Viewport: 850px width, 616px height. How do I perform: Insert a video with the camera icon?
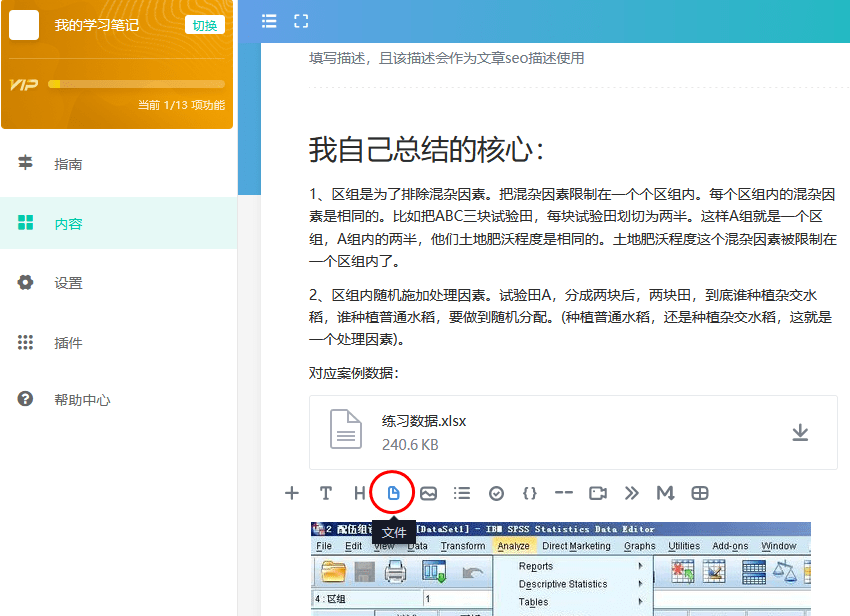(x=597, y=493)
